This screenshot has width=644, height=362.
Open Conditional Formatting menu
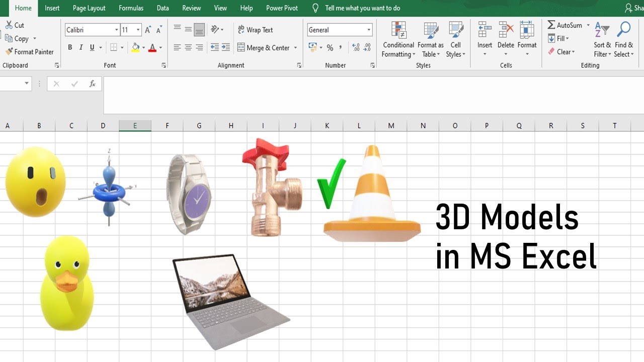pos(398,40)
